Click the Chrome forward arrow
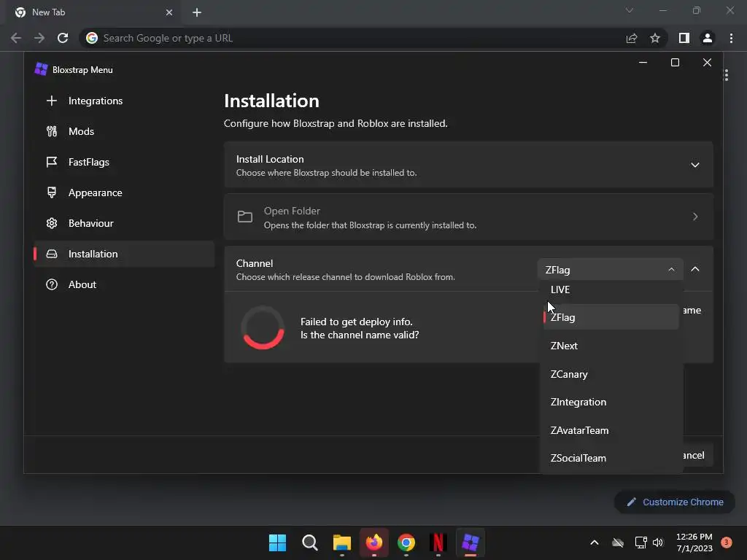747x560 pixels. point(39,38)
